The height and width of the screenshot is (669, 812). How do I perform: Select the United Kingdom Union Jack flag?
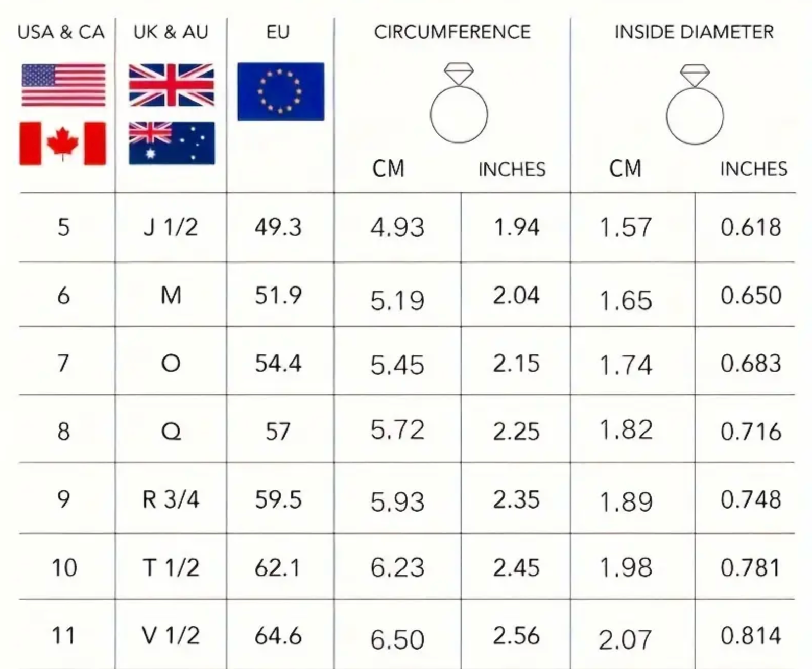click(172, 85)
